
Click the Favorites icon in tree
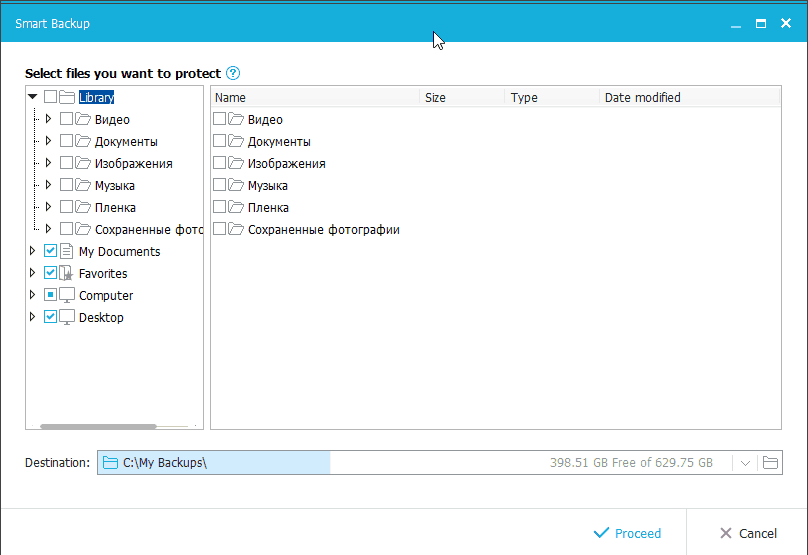[x=67, y=273]
